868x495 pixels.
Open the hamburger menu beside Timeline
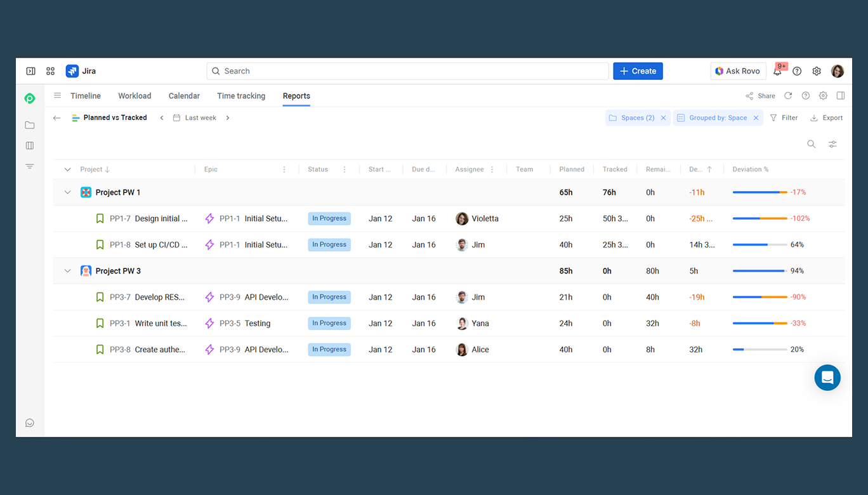(57, 96)
